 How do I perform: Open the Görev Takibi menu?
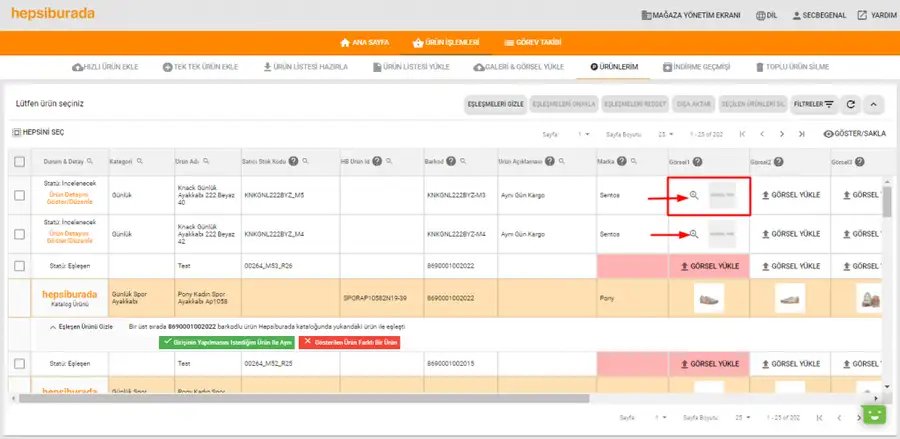point(532,42)
